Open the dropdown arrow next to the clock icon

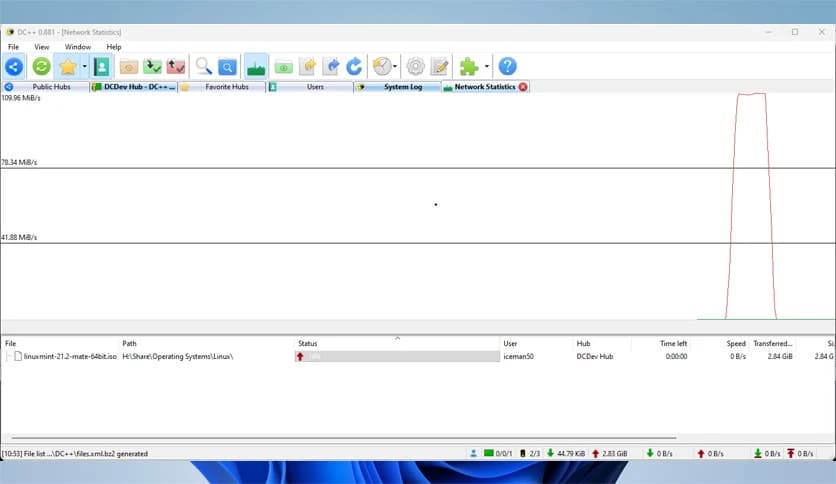click(x=395, y=67)
